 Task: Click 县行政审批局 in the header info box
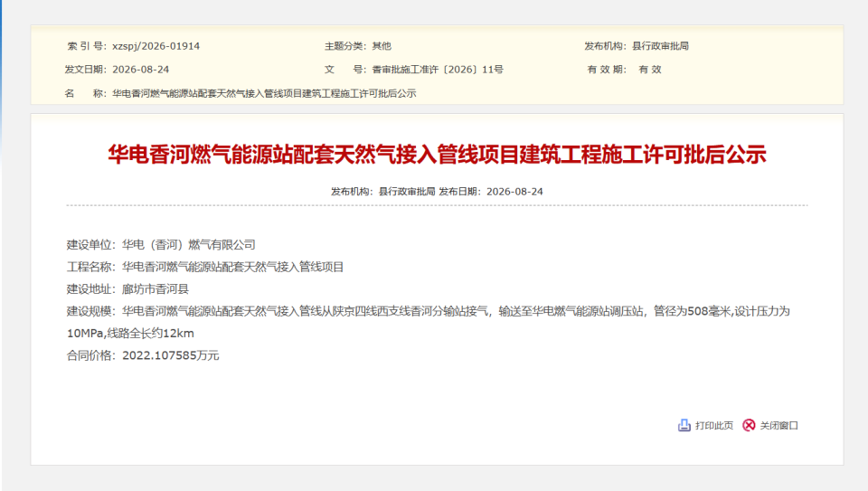pos(660,46)
